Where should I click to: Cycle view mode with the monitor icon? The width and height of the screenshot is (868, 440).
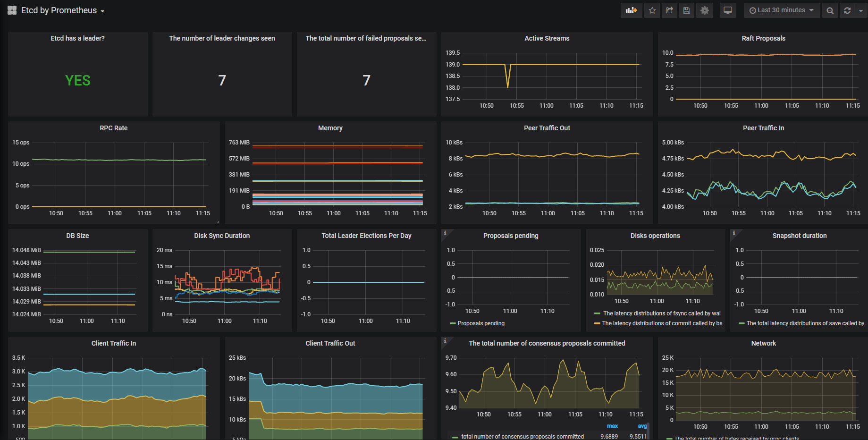[728, 10]
